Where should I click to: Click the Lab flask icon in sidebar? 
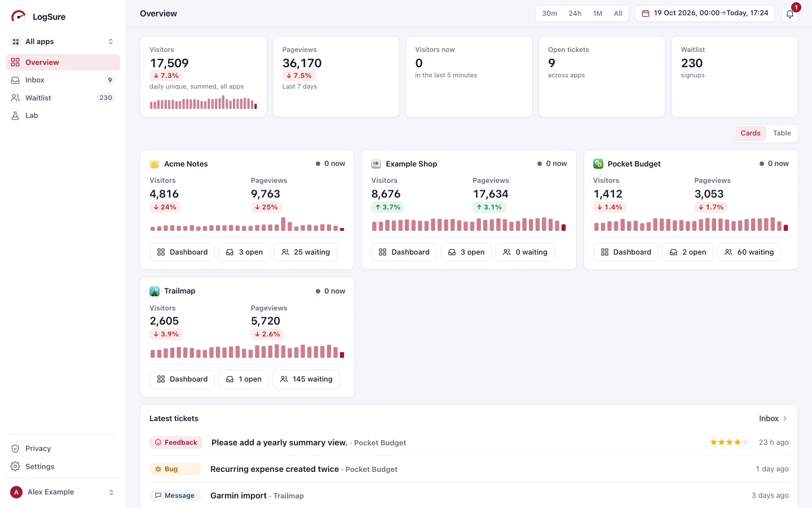[15, 116]
